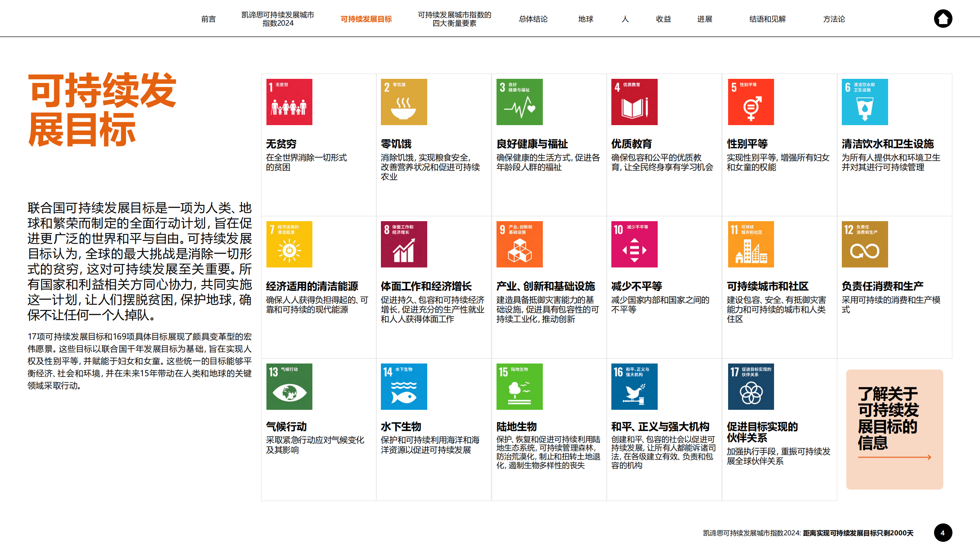
Task: Click the 良好健康与福祉 heading
Action: tap(532, 144)
